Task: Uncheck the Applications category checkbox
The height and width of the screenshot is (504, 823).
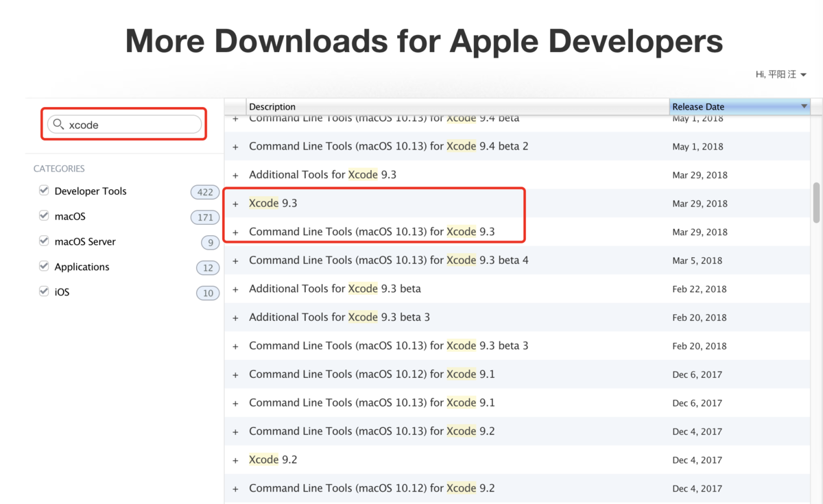Action: (44, 266)
